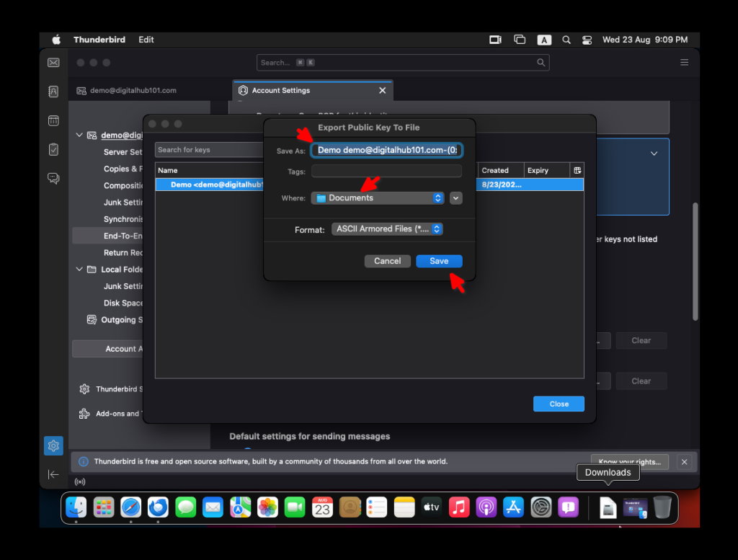
Task: Click Close in key manager window
Action: click(x=559, y=404)
